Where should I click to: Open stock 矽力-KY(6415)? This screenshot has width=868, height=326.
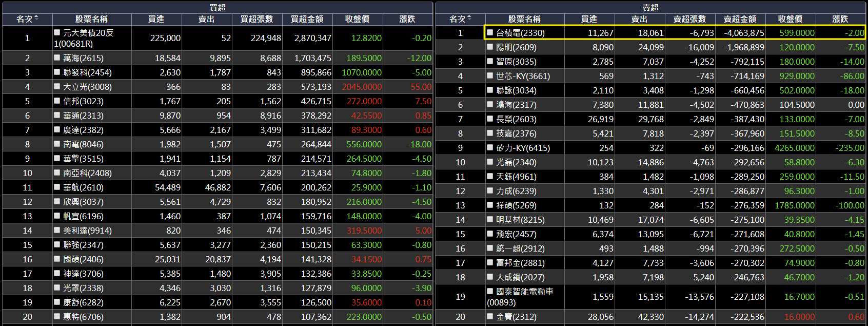523,147
